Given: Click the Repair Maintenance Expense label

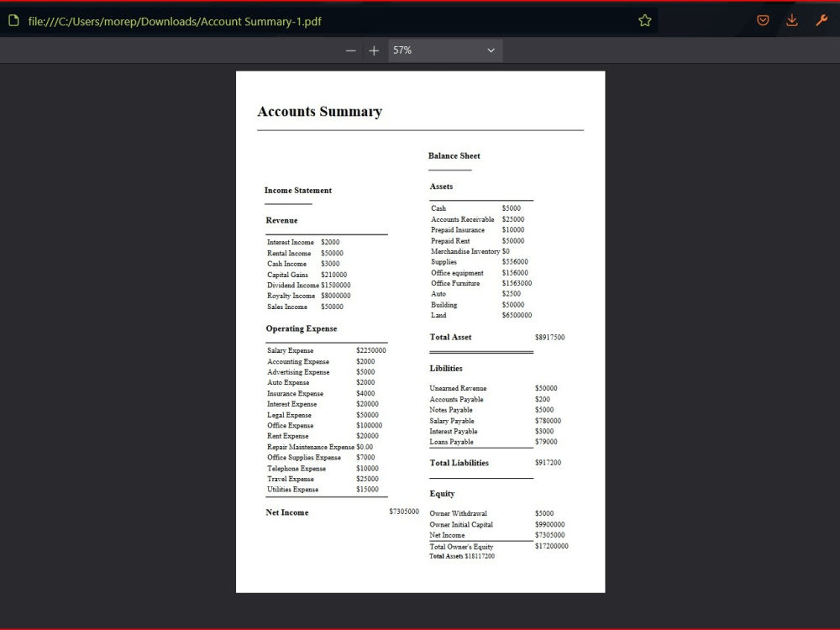Looking at the screenshot, I should (x=311, y=447).
